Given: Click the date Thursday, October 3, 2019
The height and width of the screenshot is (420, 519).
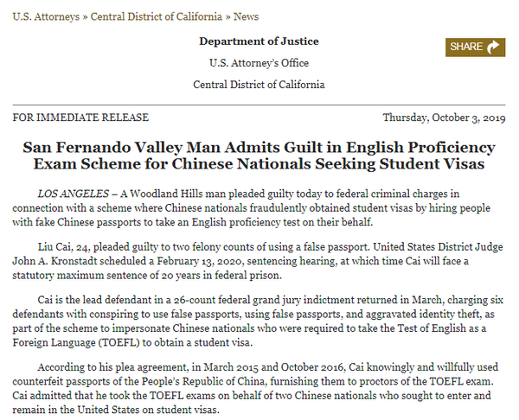Looking at the screenshot, I should pos(445,118).
